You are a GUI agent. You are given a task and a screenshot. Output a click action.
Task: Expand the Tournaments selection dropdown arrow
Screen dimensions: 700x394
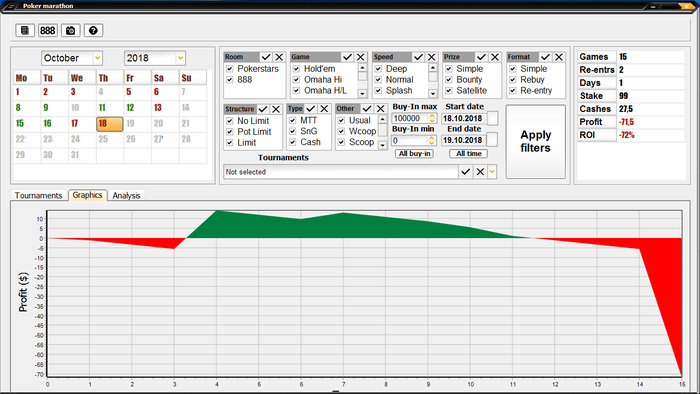(492, 172)
